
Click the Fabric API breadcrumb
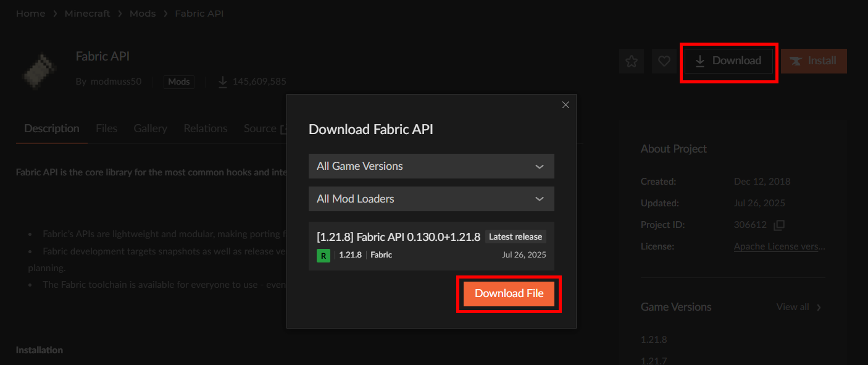tap(199, 13)
